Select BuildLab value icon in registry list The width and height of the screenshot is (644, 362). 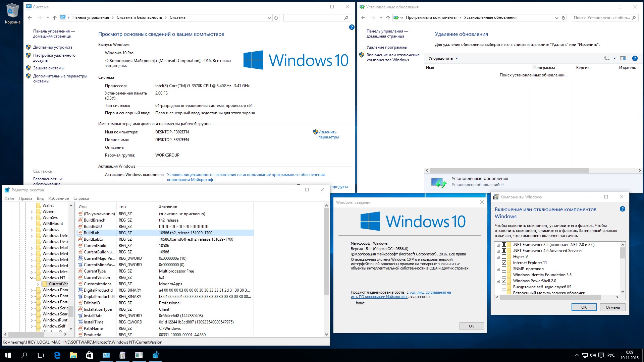pos(80,233)
